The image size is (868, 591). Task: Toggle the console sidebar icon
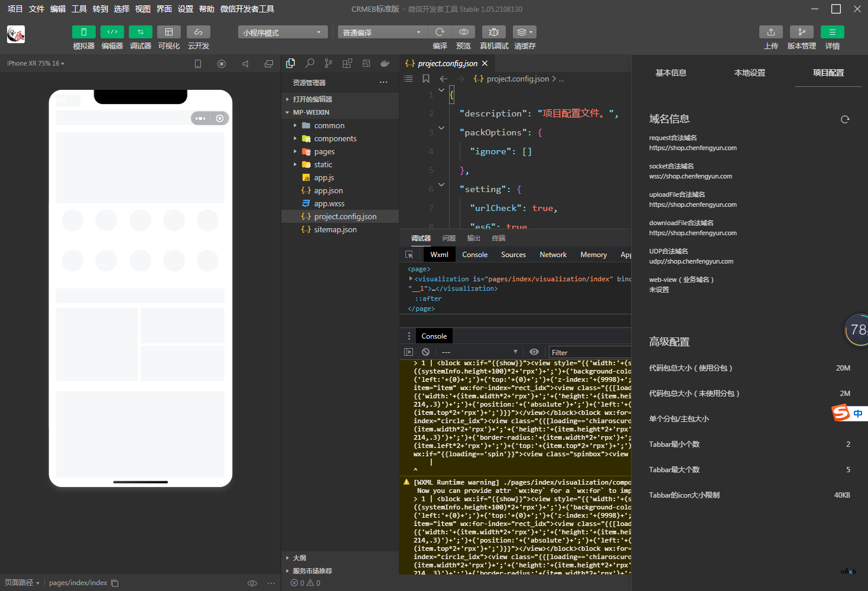[408, 352]
